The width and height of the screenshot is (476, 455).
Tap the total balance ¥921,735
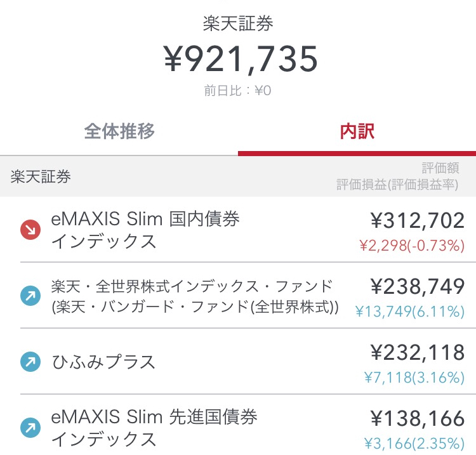(x=241, y=59)
